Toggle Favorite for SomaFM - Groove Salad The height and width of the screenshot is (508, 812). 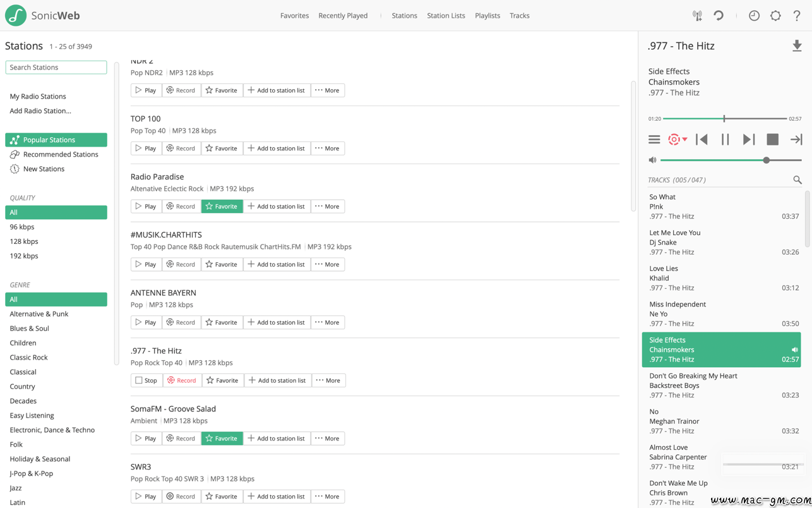coord(222,438)
